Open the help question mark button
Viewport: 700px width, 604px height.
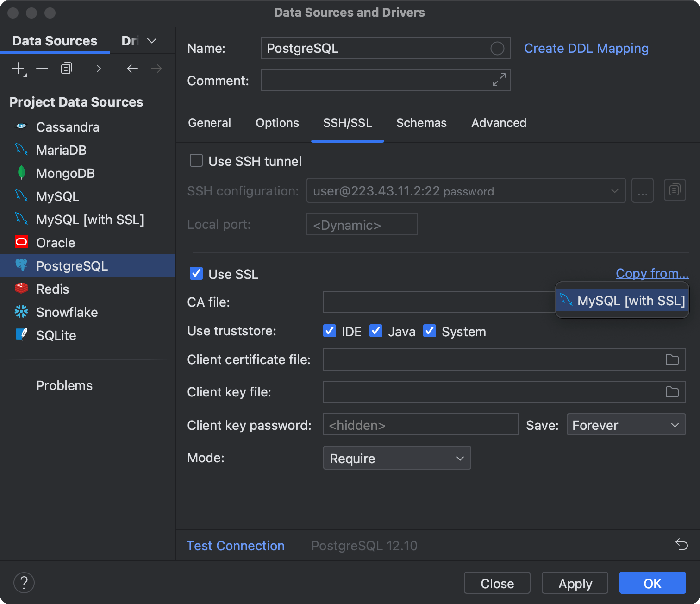coord(24,583)
